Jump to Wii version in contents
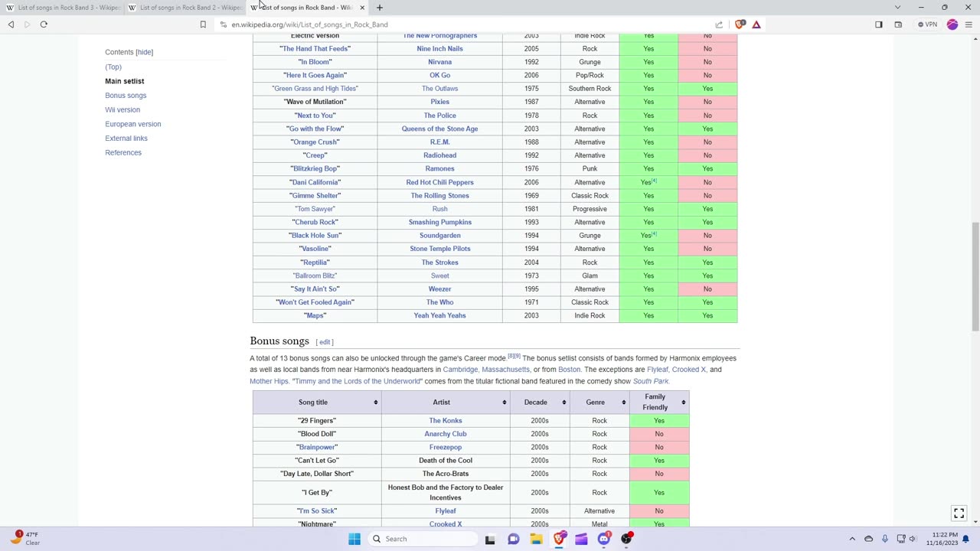The width and height of the screenshot is (980, 551). 122,109
